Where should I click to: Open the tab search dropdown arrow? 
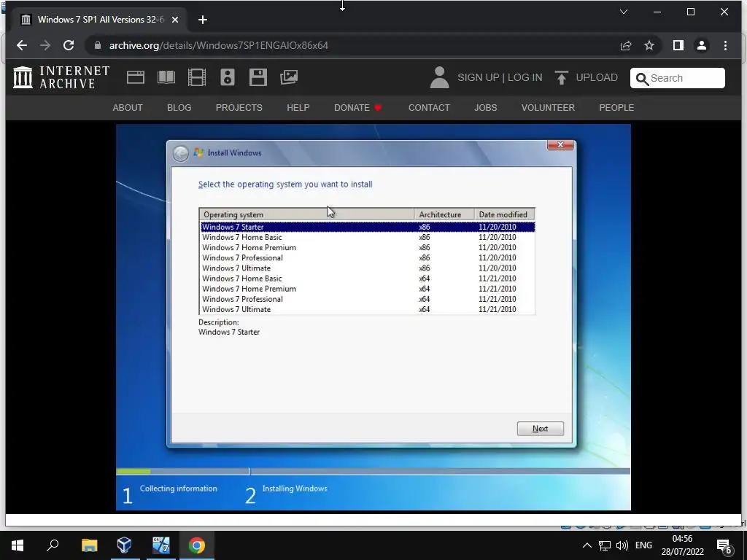[623, 12]
